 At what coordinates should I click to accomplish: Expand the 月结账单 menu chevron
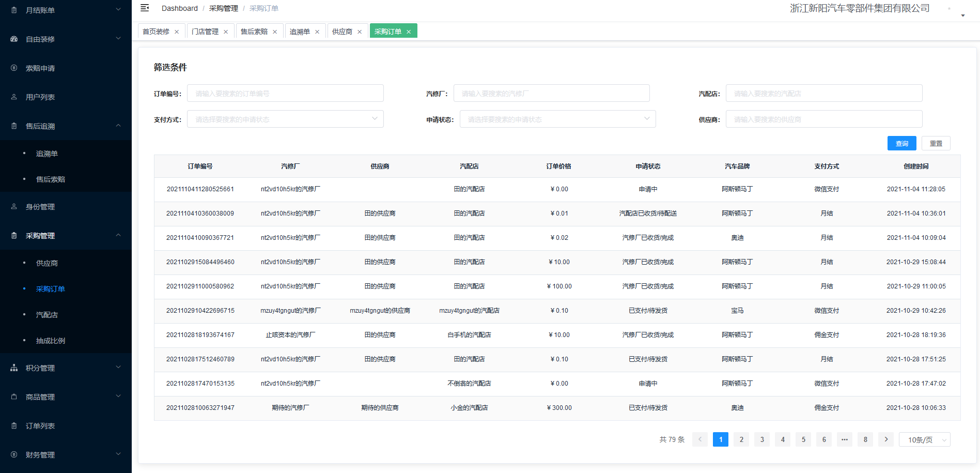coord(118,9)
